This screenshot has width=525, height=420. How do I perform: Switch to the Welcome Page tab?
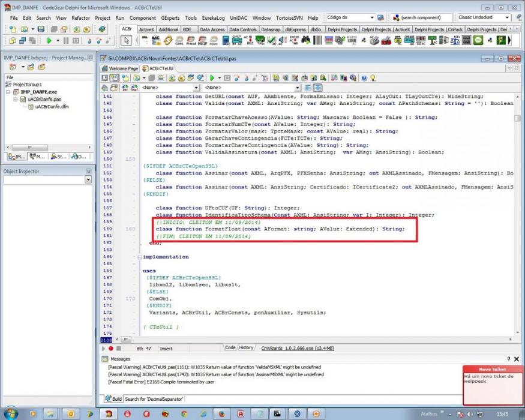coord(120,68)
